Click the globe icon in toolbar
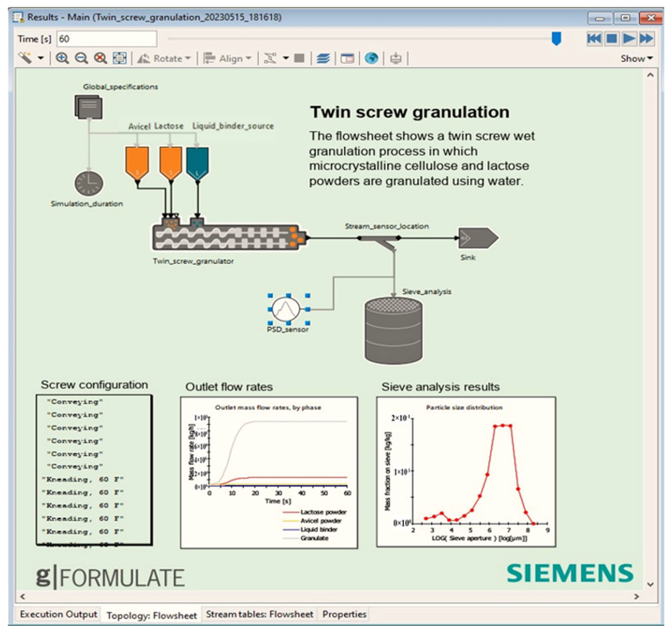 [x=371, y=59]
